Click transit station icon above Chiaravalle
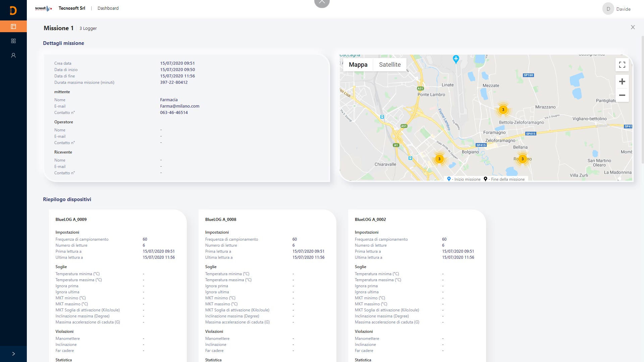The image size is (644, 362). [x=410, y=158]
